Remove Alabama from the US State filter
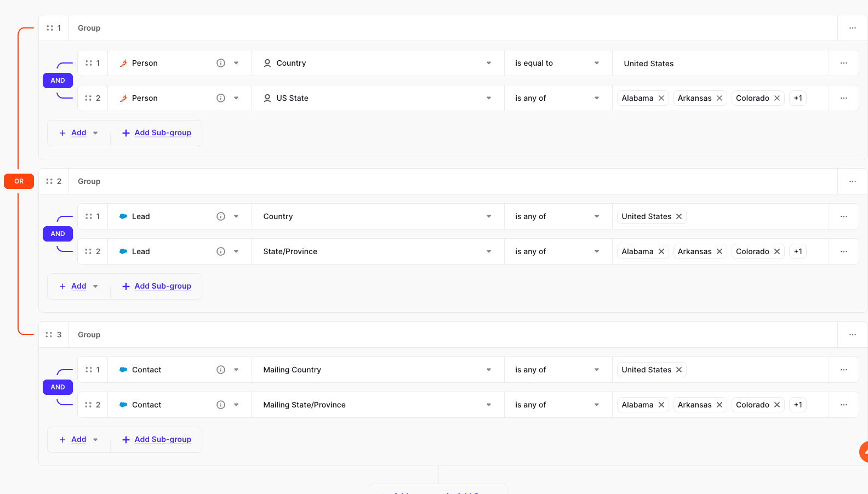Image resolution: width=868 pixels, height=494 pixels. (661, 98)
